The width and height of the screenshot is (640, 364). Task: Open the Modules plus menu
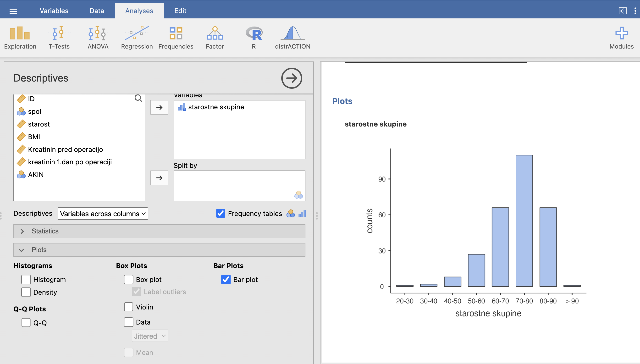(x=622, y=38)
